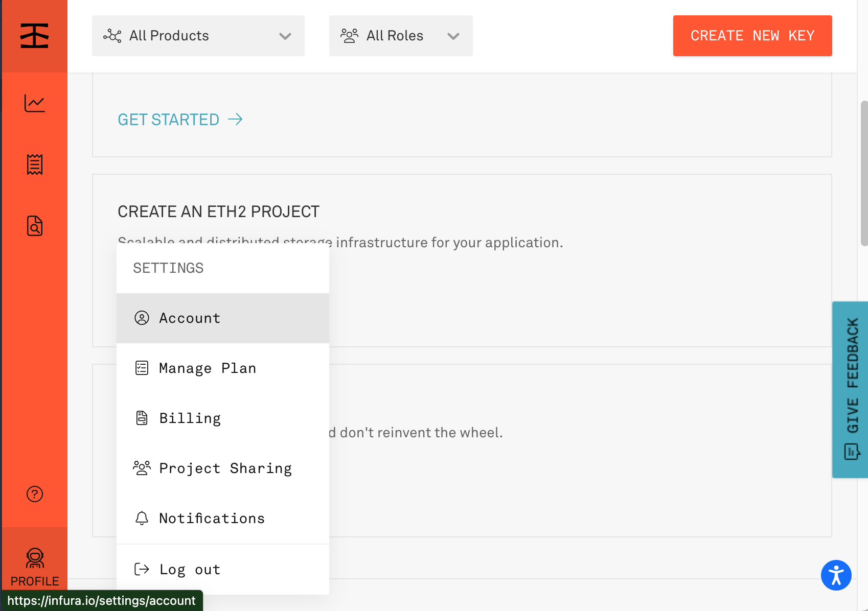Open the GIVE FEEDBACK side tab
The image size is (868, 611).
850,390
